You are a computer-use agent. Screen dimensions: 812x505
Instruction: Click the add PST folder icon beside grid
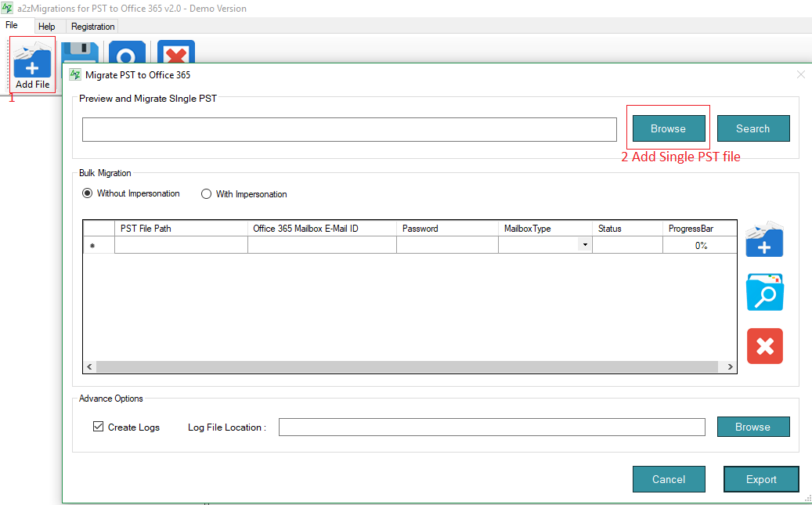764,239
